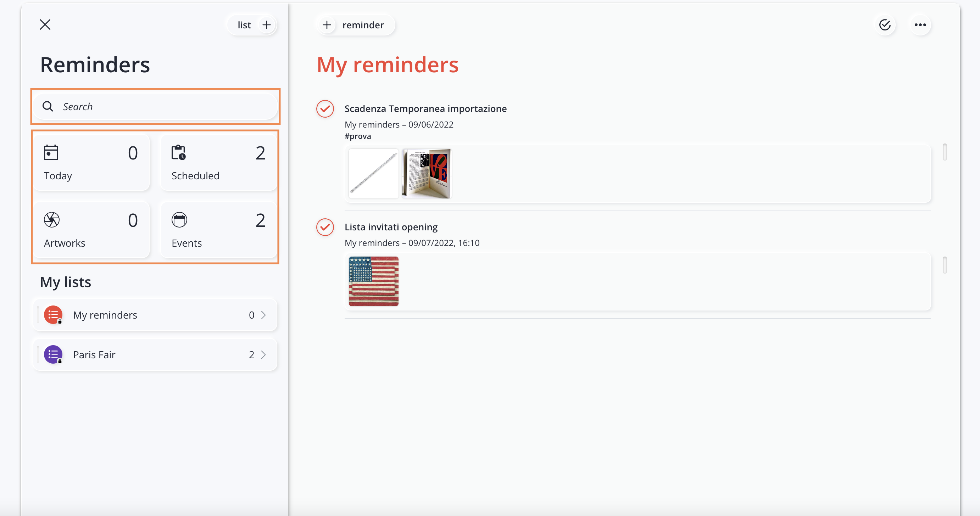980x516 pixels.
Task: Click the drag handle beside the first reminder's attachments
Action: 945,152
